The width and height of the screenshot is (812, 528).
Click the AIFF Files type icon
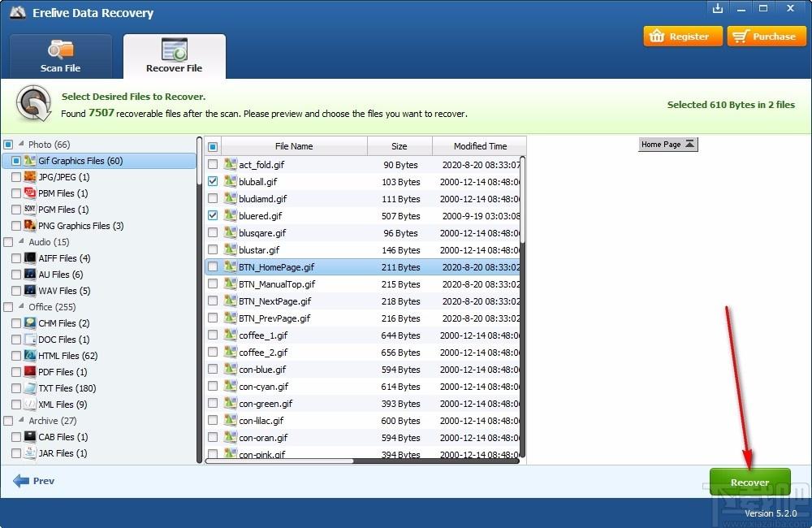click(x=30, y=258)
